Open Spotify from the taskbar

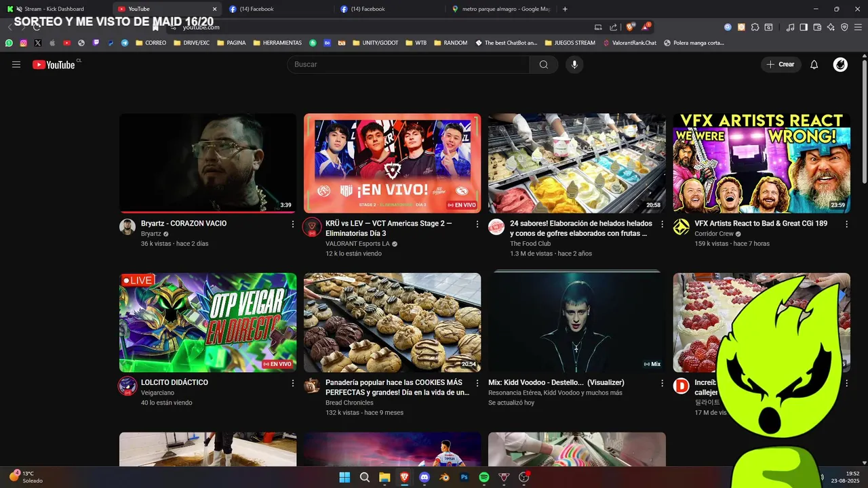[484, 477]
